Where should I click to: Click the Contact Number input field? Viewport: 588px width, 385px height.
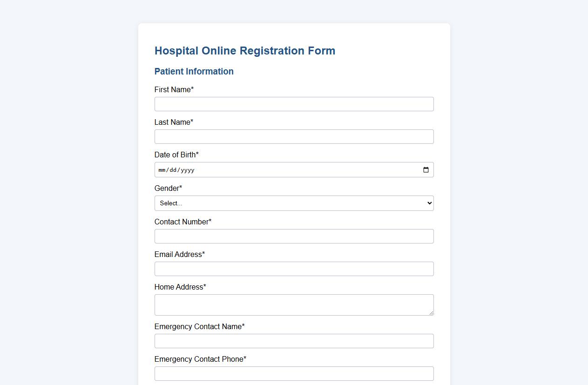click(294, 236)
